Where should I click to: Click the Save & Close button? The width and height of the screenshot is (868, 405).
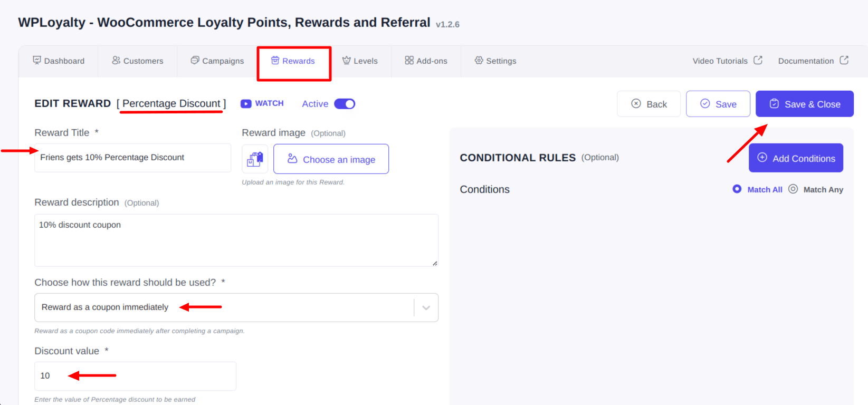pos(805,104)
